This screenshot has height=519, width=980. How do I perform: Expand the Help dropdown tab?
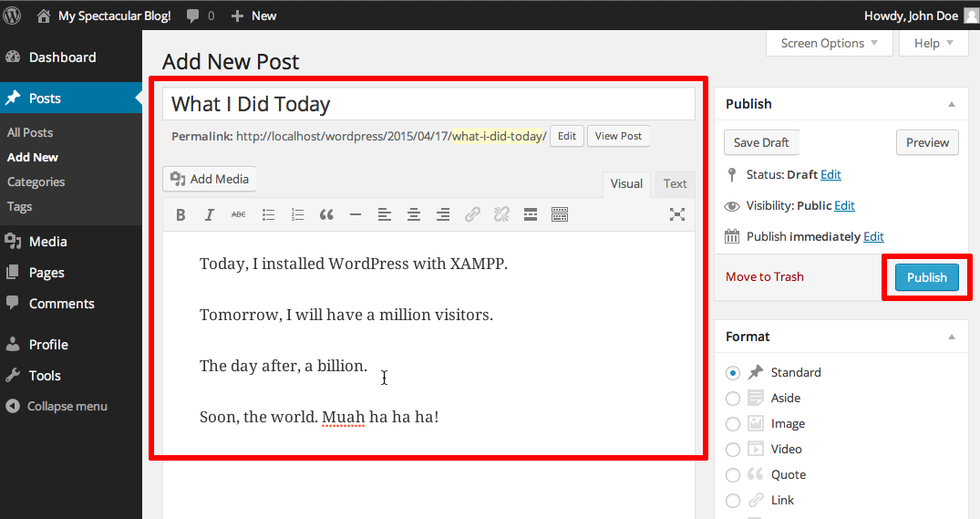point(934,43)
